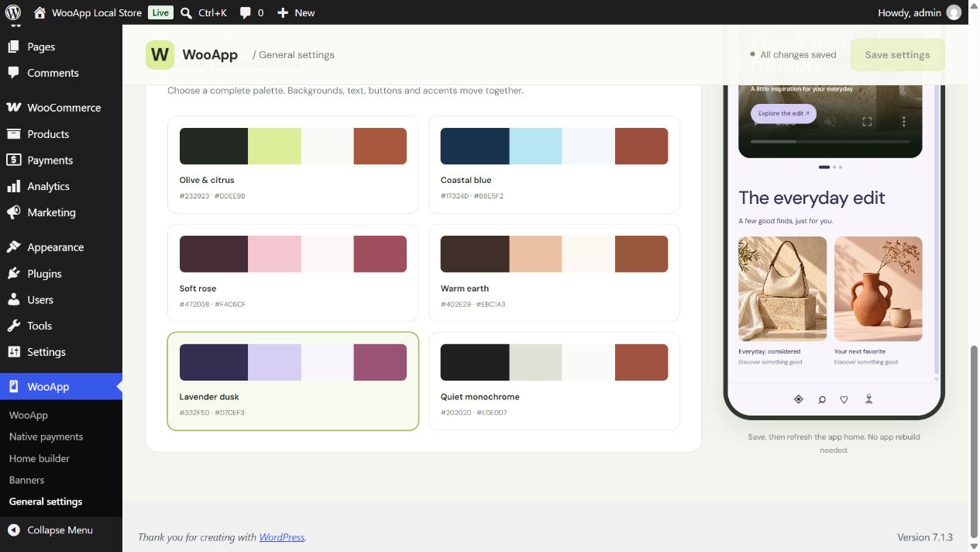Screen dimensions: 980x552
Task: Click the home icon beside WooApp Local Store
Action: (x=40, y=12)
